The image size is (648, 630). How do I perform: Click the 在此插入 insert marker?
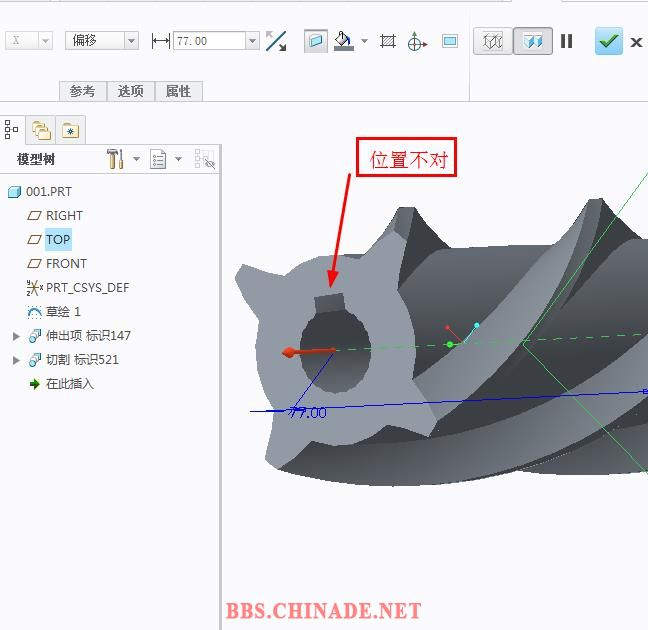(69, 384)
